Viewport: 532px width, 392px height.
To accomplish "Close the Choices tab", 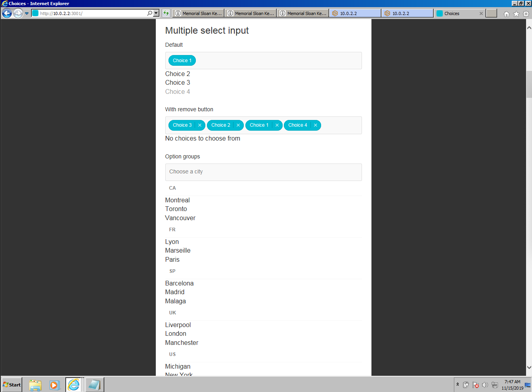I will coord(481,13).
